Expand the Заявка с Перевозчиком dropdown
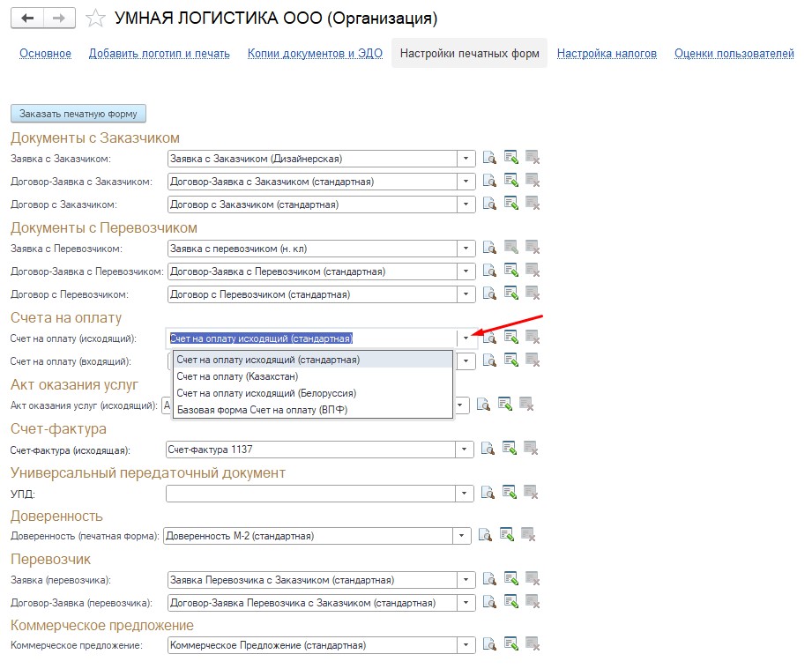Screen dimensions: 812x669 (x=466, y=249)
